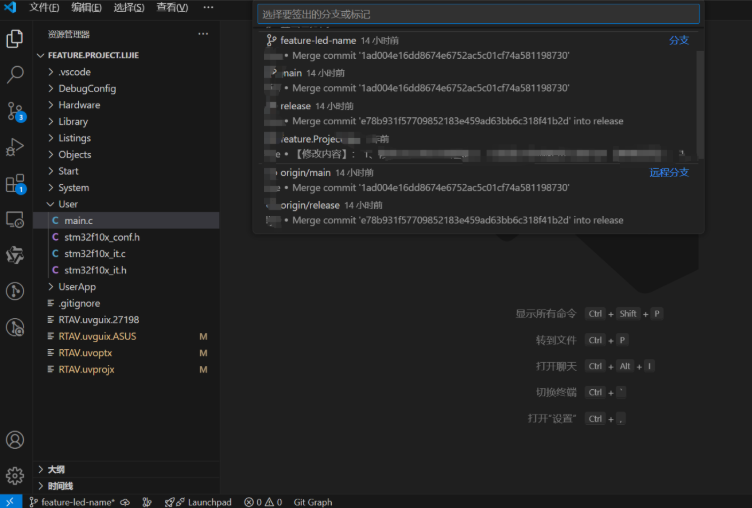Image resolution: width=752 pixels, height=508 pixels.
Task: Open title bar overflow menu ellipsis
Action: click(208, 7)
